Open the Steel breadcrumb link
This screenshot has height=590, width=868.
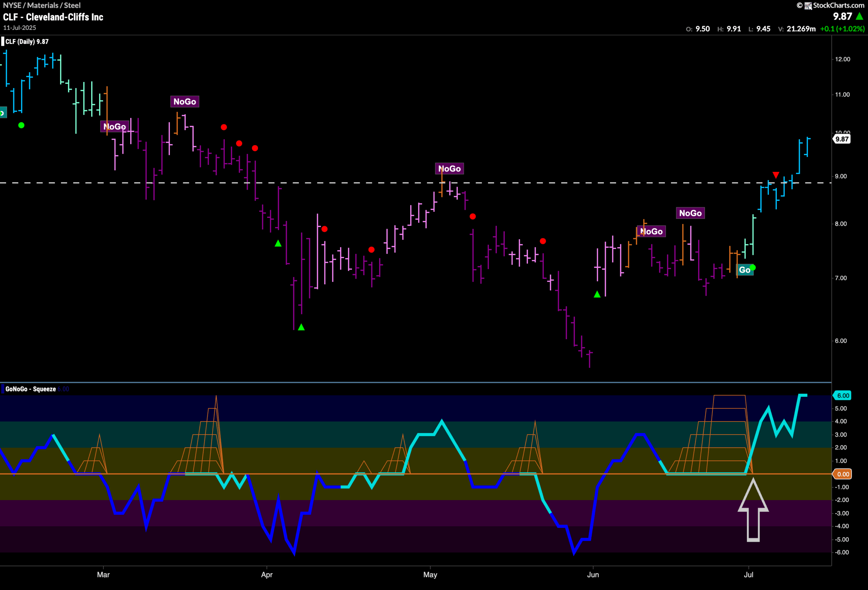pyautogui.click(x=72, y=5)
